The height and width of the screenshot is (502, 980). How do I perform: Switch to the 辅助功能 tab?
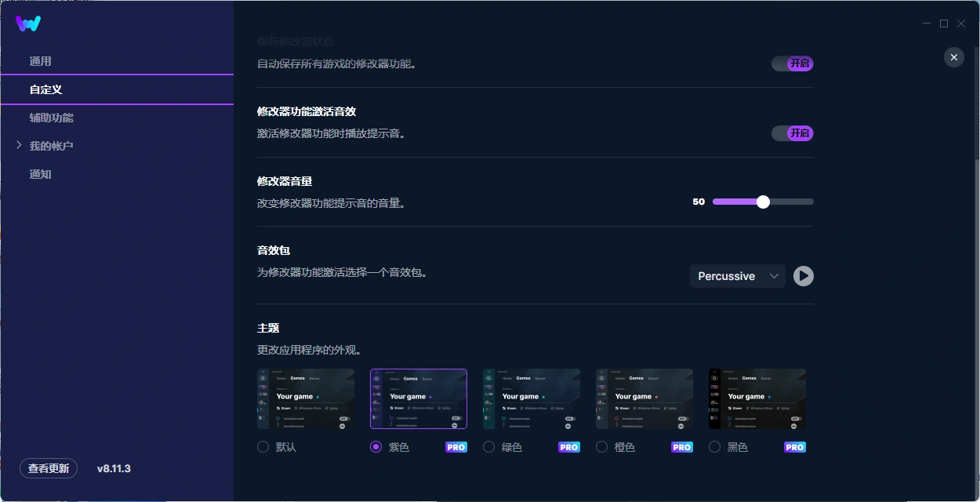[52, 118]
